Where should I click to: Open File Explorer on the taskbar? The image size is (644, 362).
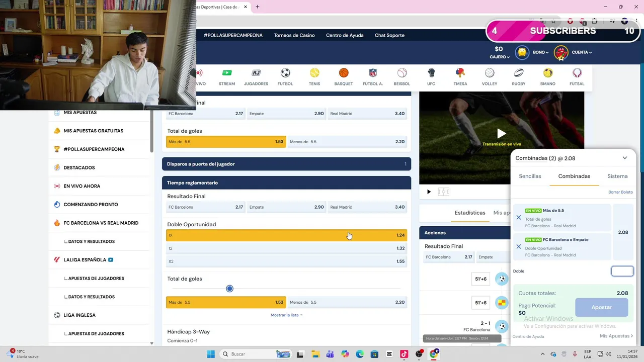coord(315,354)
